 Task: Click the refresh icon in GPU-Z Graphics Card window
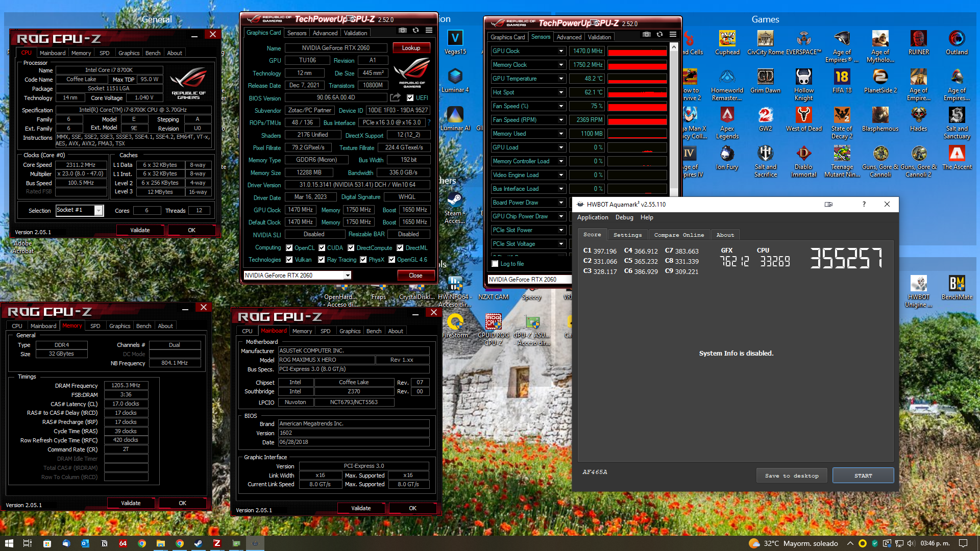[415, 31]
